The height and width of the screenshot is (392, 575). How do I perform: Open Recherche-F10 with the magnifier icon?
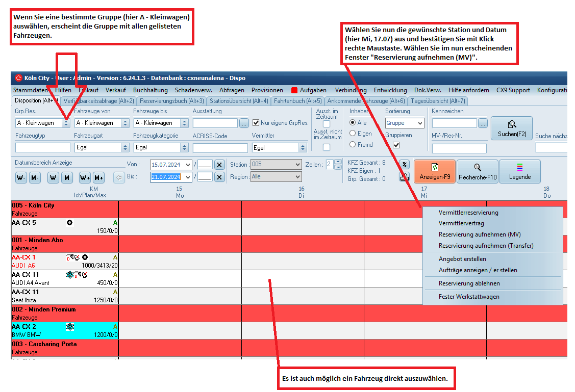coord(477,171)
